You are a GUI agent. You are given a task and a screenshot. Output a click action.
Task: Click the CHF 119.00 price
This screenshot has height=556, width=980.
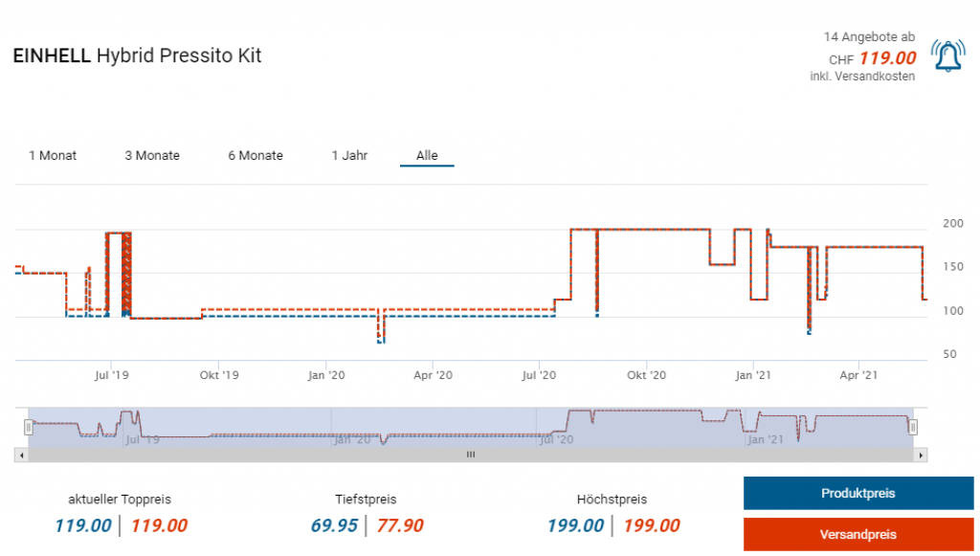(886, 57)
